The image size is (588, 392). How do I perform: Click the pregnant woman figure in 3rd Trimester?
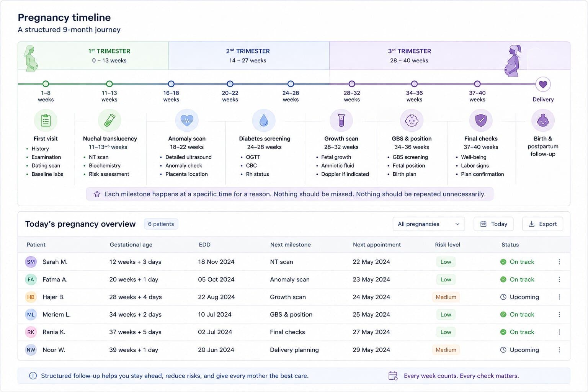pos(513,60)
